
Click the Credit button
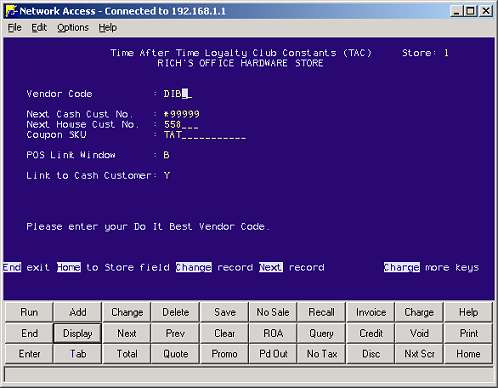pos(371,333)
